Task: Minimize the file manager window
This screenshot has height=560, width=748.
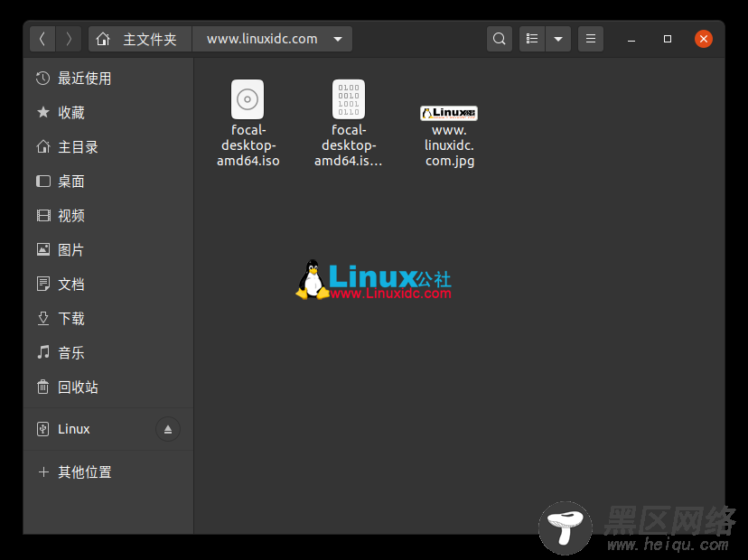Action: tap(631, 39)
